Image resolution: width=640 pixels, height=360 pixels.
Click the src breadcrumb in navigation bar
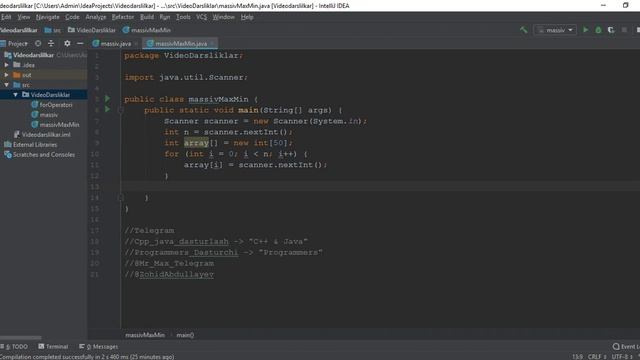pyautogui.click(x=53, y=30)
